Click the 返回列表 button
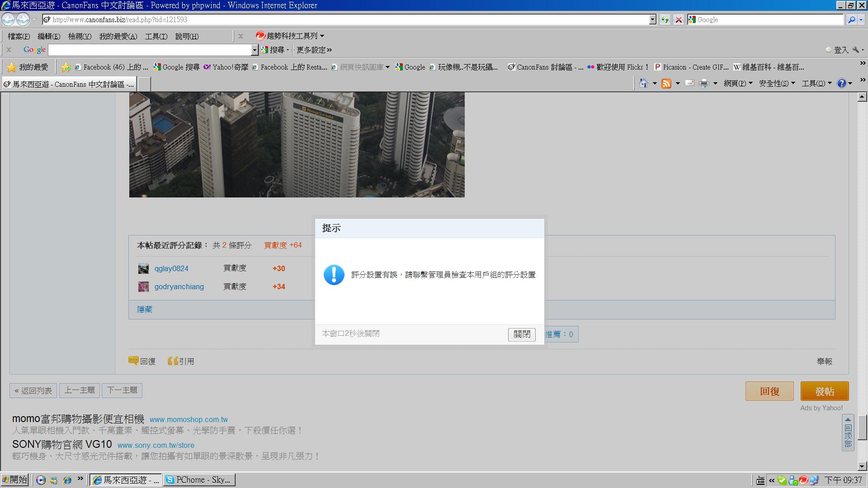Screen dimensions: 868x488 click(x=33, y=390)
